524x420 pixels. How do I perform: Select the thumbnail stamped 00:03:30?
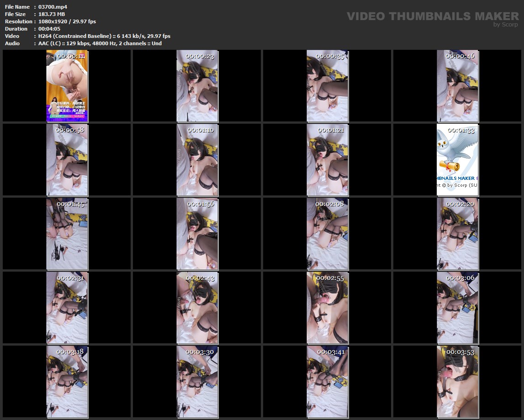point(197,382)
